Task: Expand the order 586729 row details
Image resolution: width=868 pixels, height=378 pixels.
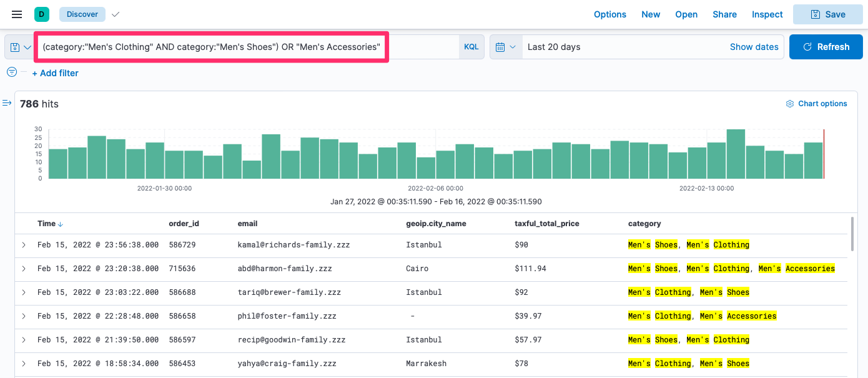Action: pos(24,245)
